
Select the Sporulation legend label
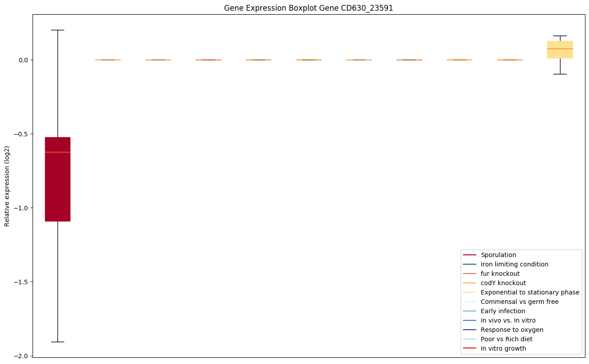(498, 255)
